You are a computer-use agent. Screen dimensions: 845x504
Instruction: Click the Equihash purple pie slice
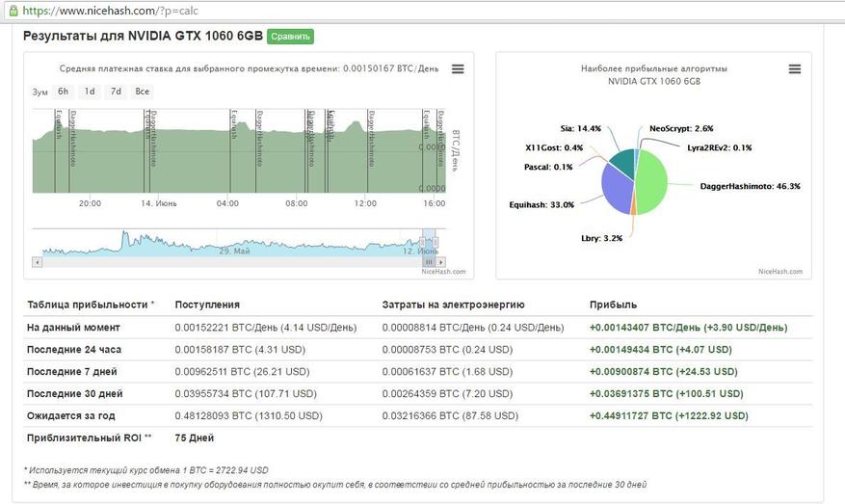(618, 190)
